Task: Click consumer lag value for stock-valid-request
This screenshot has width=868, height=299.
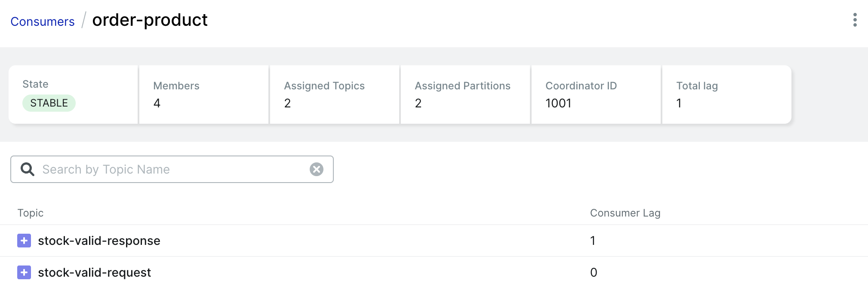Action: (594, 272)
